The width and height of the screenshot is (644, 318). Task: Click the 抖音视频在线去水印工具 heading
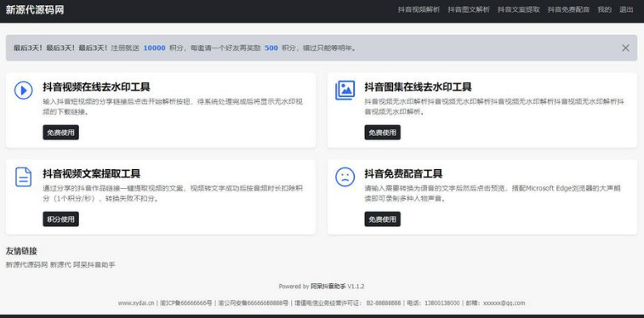96,87
